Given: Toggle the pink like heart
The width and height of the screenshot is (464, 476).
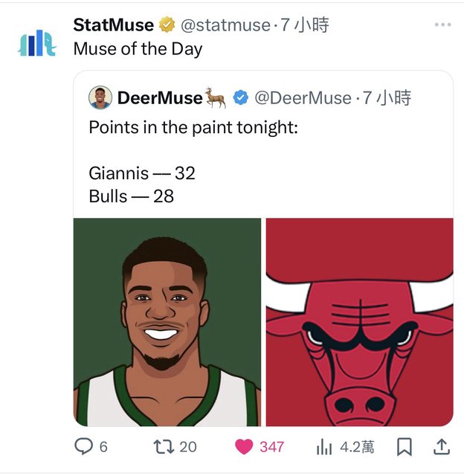Looking at the screenshot, I should tap(245, 446).
